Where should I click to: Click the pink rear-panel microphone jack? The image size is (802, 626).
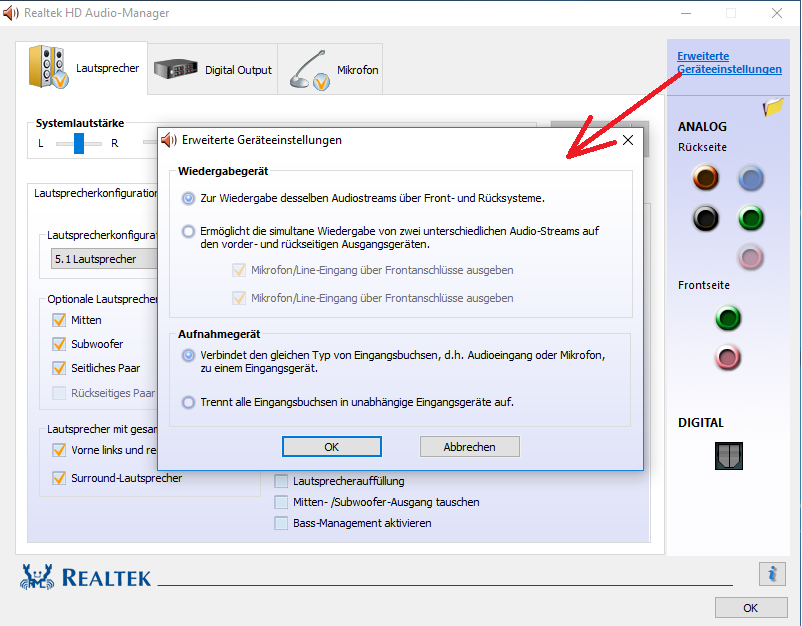tap(750, 257)
